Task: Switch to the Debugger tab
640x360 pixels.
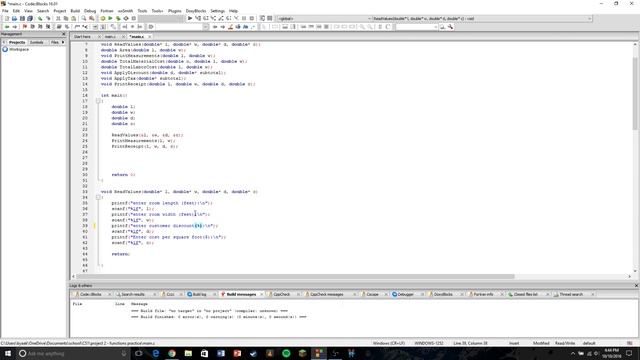Action: tap(405, 294)
